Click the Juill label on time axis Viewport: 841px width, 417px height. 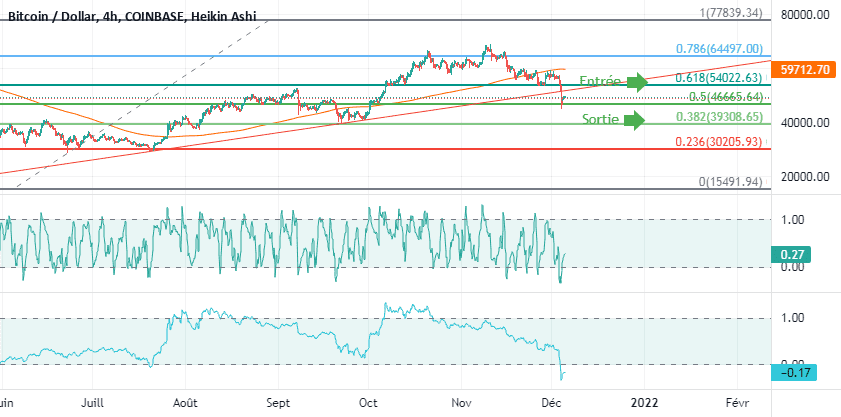93,403
